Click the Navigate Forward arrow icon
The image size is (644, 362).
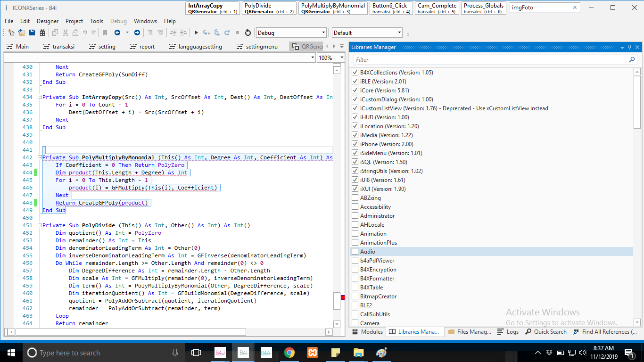tap(137, 33)
